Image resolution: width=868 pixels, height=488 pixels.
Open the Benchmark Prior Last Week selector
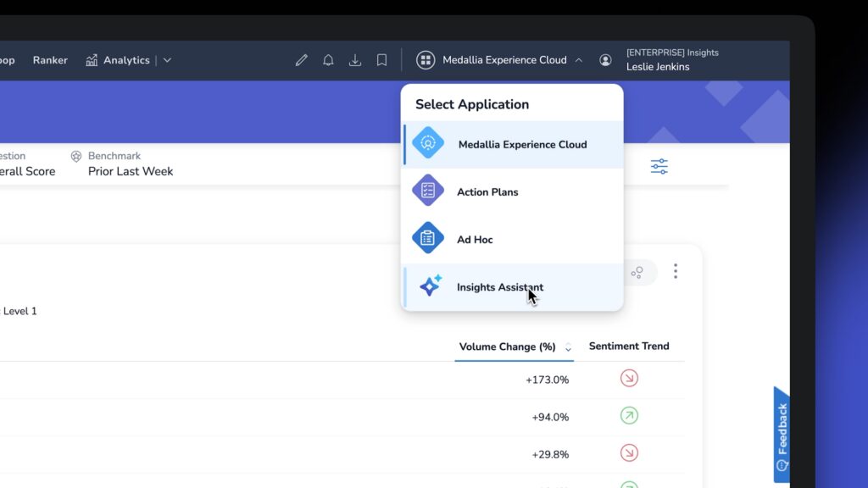pyautogui.click(x=122, y=164)
